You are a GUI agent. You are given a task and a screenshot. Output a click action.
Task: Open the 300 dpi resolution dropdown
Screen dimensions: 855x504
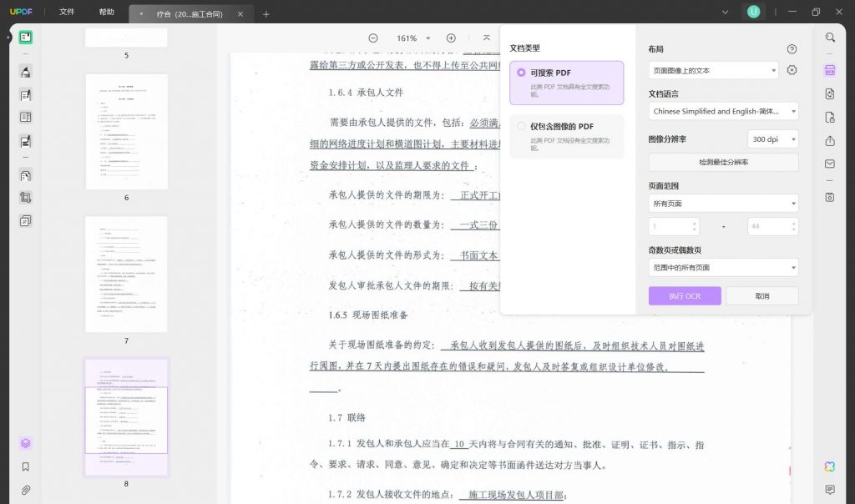point(773,139)
